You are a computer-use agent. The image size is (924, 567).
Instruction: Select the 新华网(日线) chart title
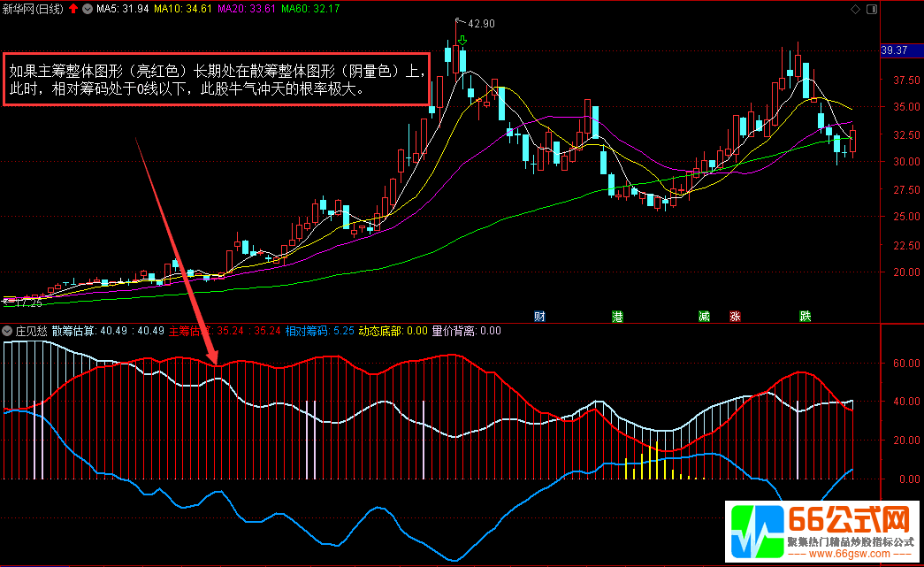(33, 9)
